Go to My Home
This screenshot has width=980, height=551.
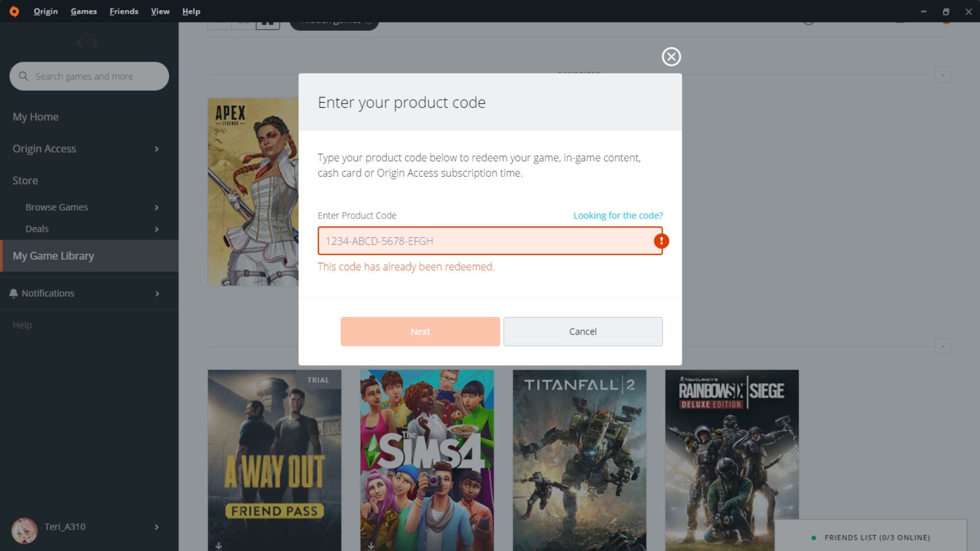36,117
